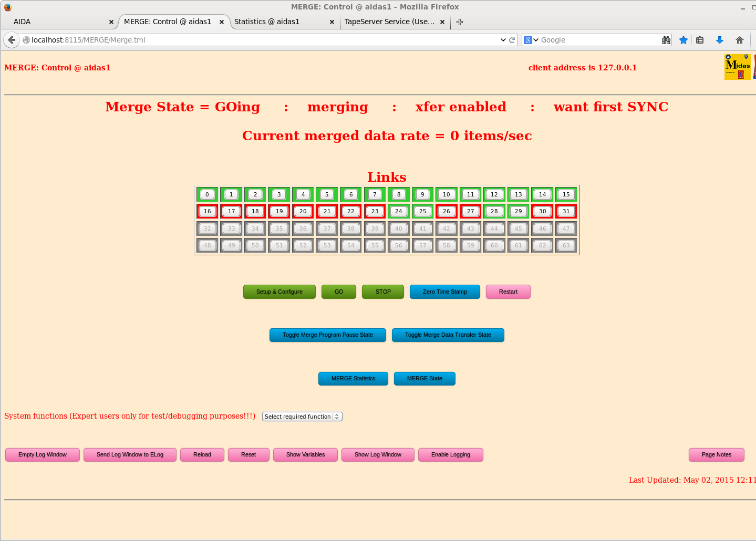This screenshot has width=756, height=541.
Task: Open the Select required function dropdown
Action: (302, 417)
